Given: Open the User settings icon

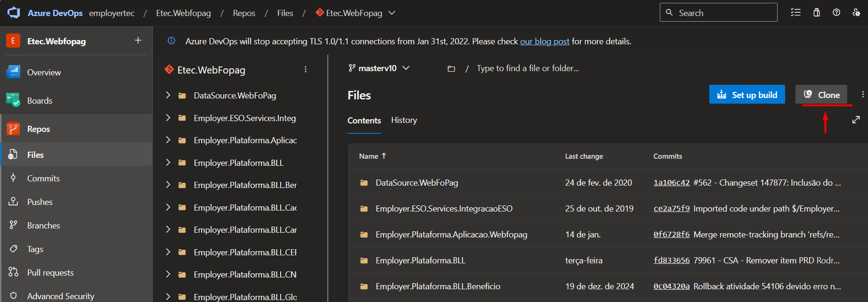Looking at the screenshot, I should tap(856, 13).
